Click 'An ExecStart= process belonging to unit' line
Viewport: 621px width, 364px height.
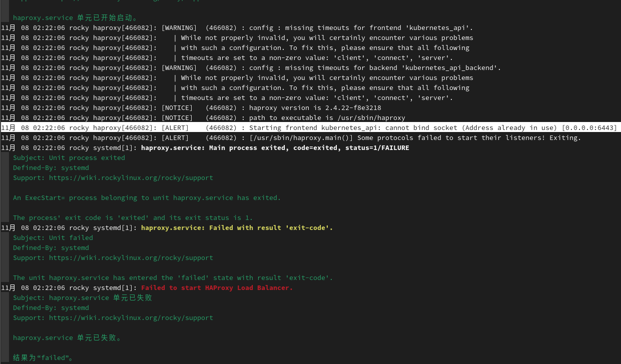click(x=147, y=197)
